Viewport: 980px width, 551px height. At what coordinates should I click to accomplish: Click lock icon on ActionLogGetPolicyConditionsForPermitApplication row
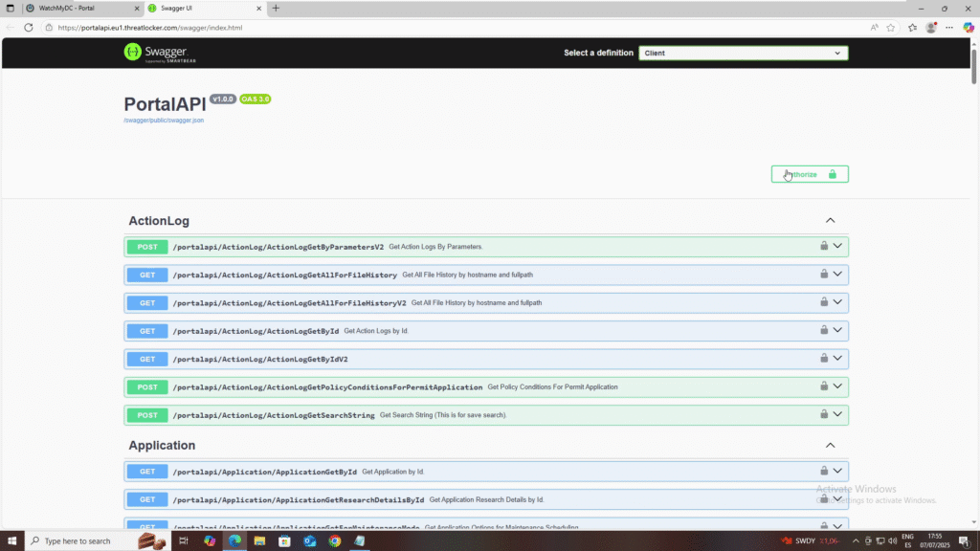tap(824, 386)
